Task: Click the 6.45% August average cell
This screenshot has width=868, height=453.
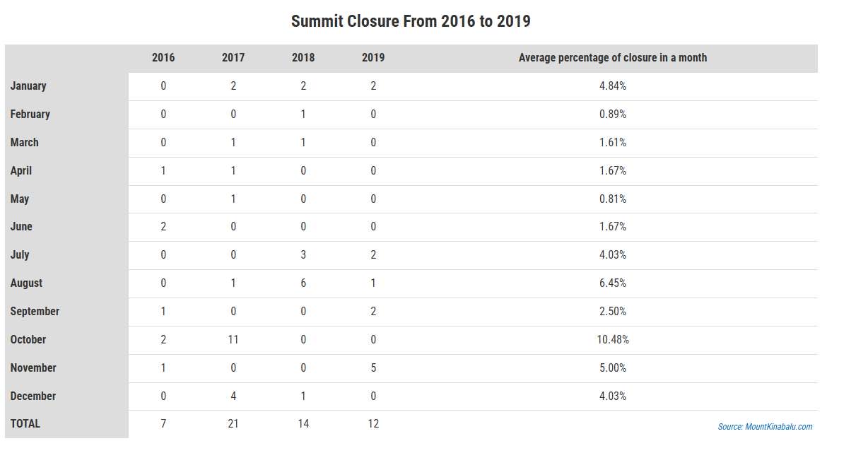Action: tap(613, 283)
